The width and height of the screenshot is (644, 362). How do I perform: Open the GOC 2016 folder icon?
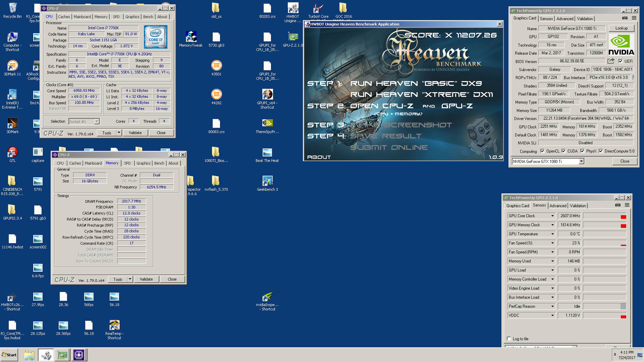click(x=343, y=10)
